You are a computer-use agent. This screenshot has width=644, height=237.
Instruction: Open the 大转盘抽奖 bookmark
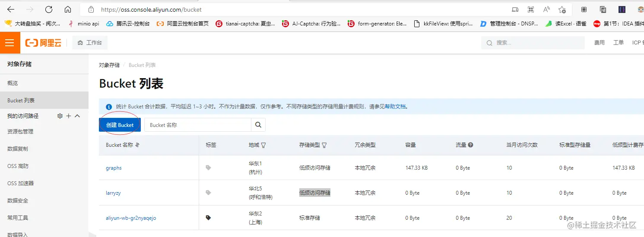tap(33, 24)
